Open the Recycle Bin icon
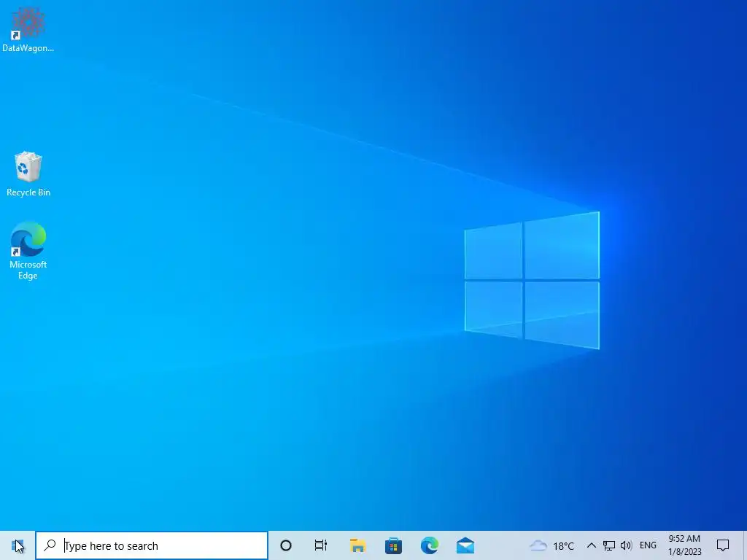The image size is (747, 560). click(x=28, y=174)
